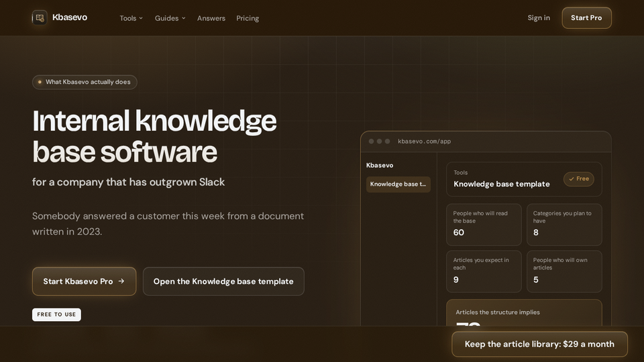The width and height of the screenshot is (644, 362).
Task: Click 'Keep the article library: $29 a month'
Action: pos(539,344)
